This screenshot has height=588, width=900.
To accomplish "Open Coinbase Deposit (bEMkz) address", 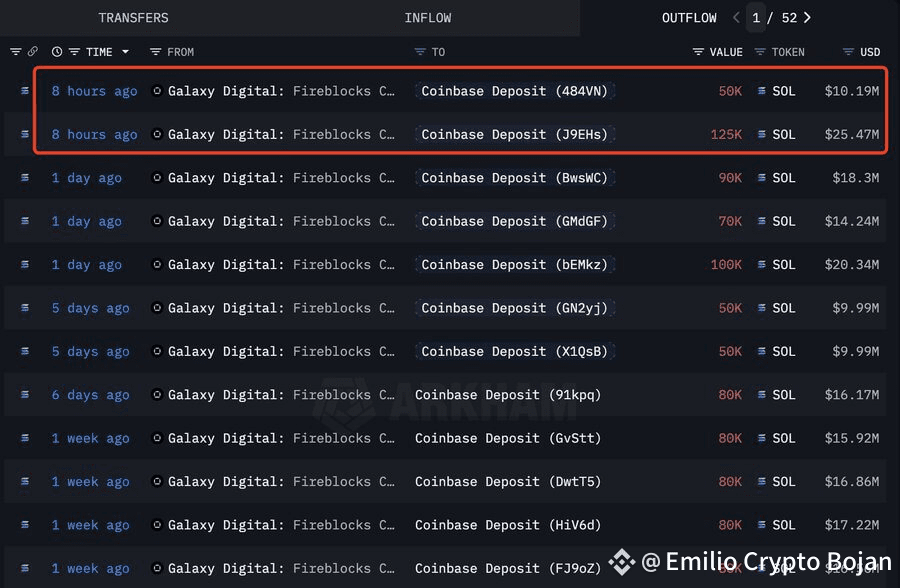I will [514, 265].
